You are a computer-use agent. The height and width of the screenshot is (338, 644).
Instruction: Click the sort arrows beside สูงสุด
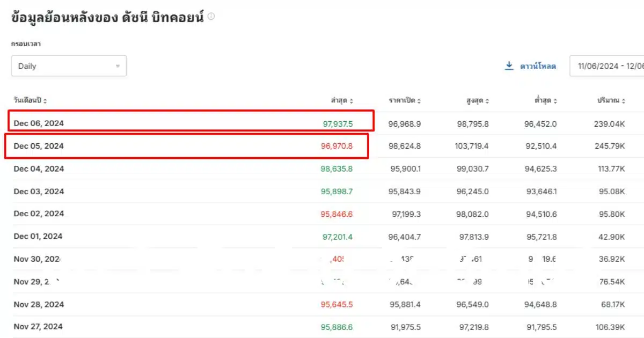click(x=487, y=101)
